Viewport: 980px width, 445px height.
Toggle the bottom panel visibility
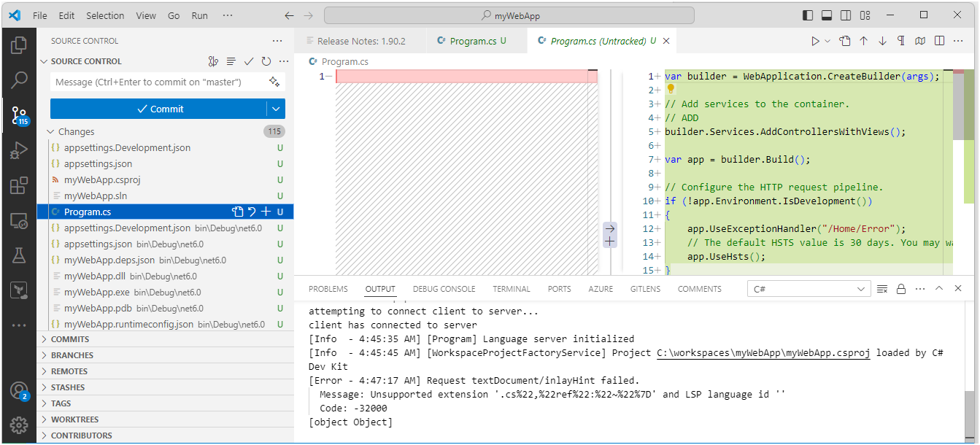coord(827,15)
